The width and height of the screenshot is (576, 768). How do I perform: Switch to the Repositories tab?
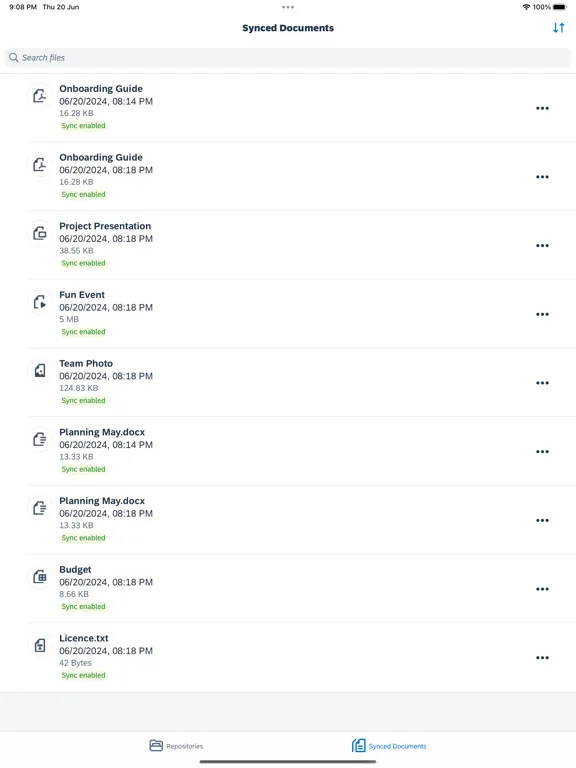click(176, 745)
